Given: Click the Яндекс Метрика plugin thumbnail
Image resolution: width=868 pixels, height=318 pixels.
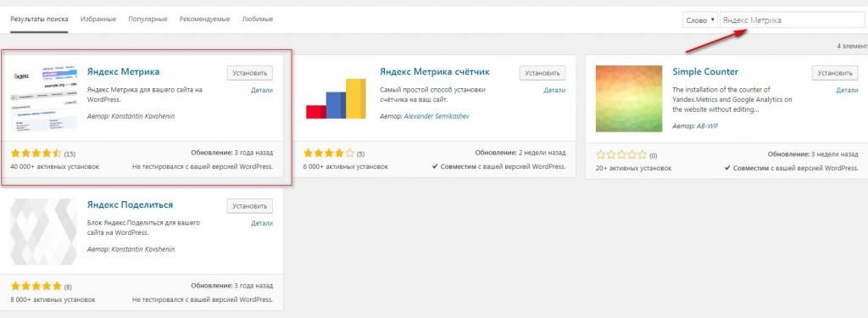Looking at the screenshot, I should (x=44, y=98).
